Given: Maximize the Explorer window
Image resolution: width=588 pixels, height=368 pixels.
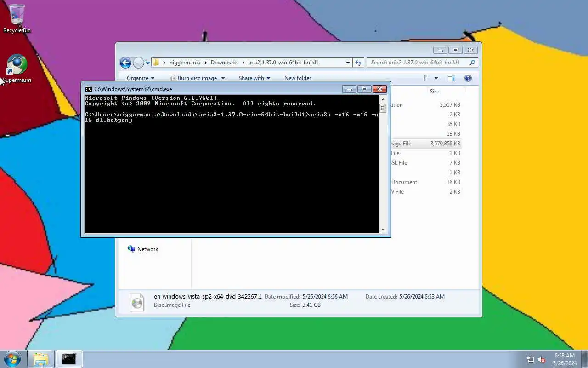Looking at the screenshot, I should [x=455, y=50].
